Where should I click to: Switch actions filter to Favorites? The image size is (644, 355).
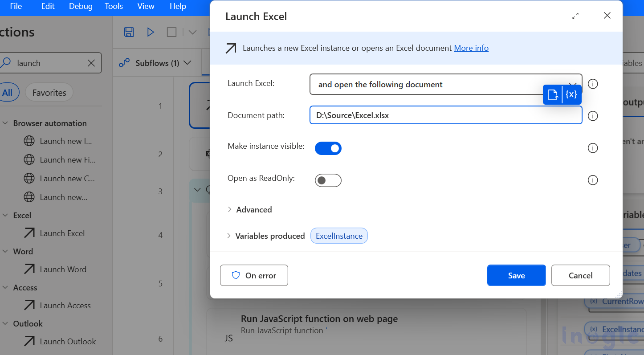pyautogui.click(x=49, y=92)
